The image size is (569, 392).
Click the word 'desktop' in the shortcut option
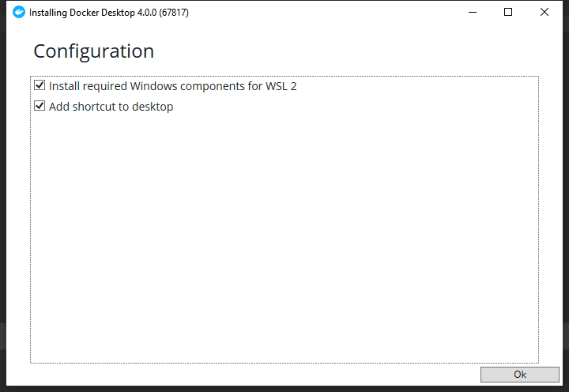coord(153,107)
